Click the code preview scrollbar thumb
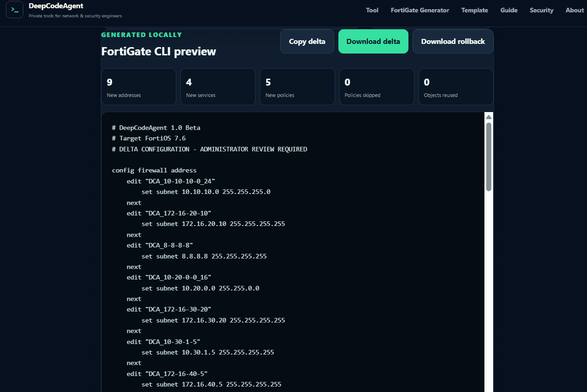This screenshot has height=392, width=587. tap(489, 156)
